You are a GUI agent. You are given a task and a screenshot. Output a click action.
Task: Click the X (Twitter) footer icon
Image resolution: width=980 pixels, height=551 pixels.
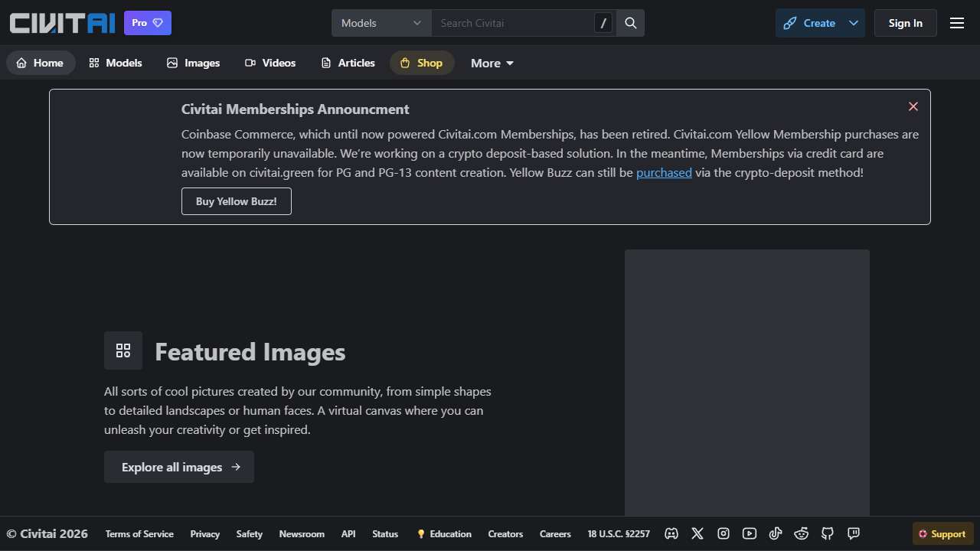pyautogui.click(x=697, y=533)
